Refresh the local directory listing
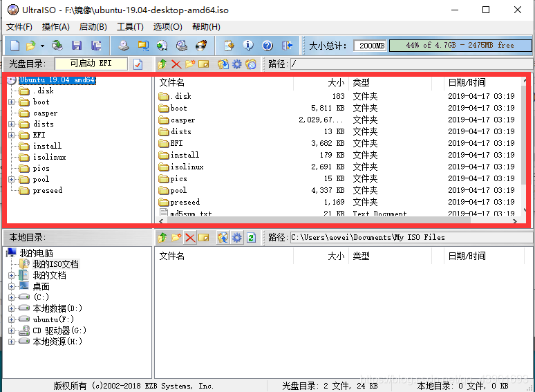This screenshot has height=392, width=535. pos(251,237)
